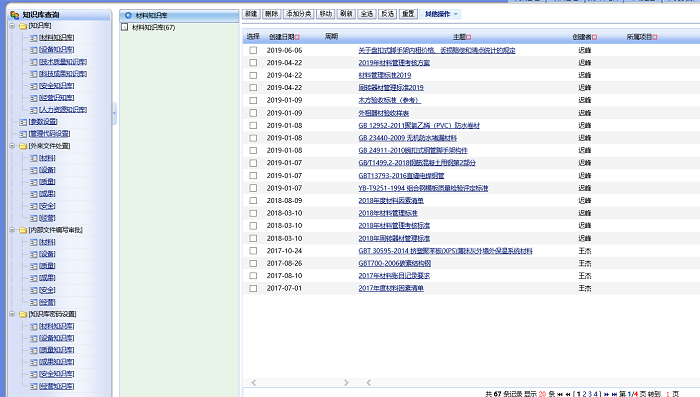Open [材料知识库] under [知识库]
Screen dimensions: 700x397
pos(57,38)
